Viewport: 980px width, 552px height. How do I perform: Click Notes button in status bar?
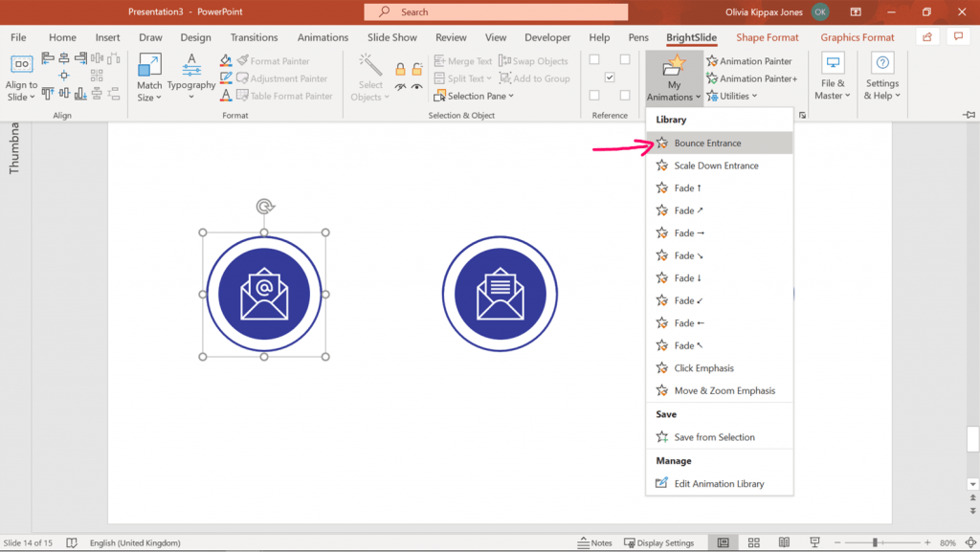coord(595,542)
